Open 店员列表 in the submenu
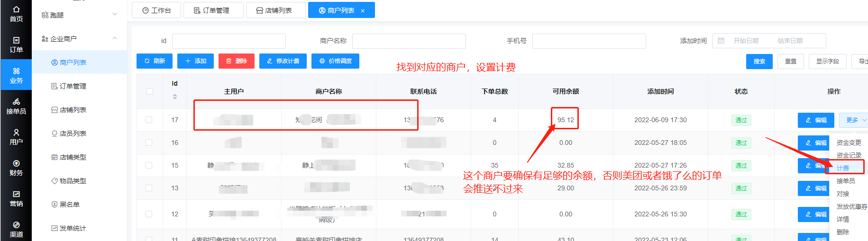The image size is (868, 241). 79,134
